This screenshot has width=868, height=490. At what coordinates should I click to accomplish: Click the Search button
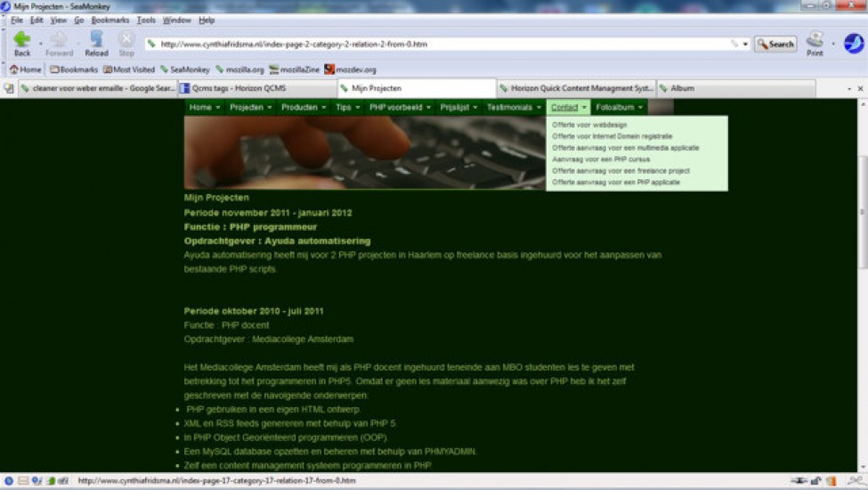tap(775, 44)
